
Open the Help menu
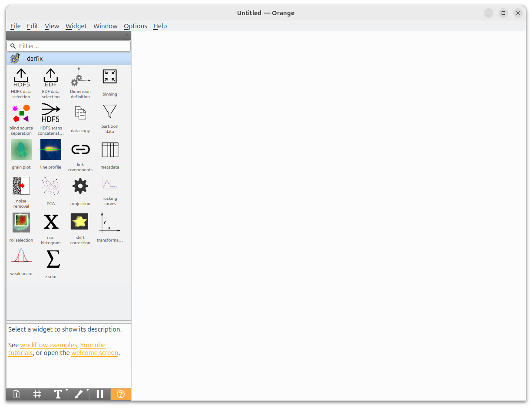(160, 26)
